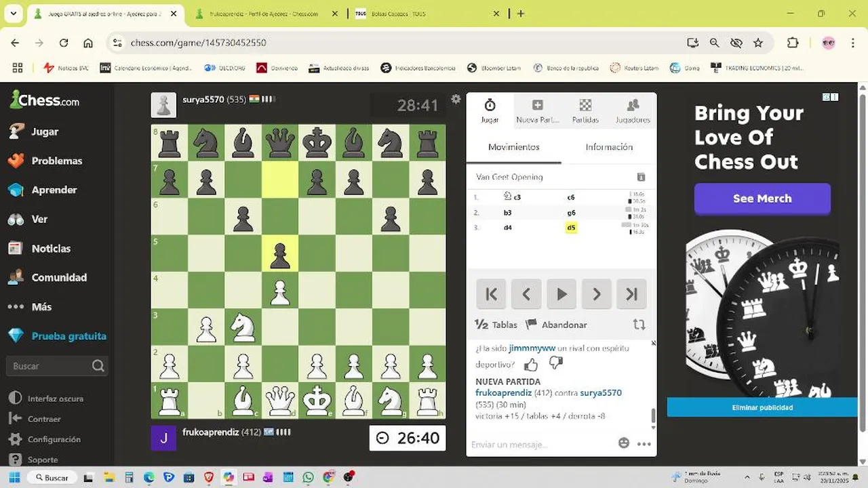Viewport: 868px width, 488px height.
Task: Click See Merch ad button
Action: coord(762,199)
